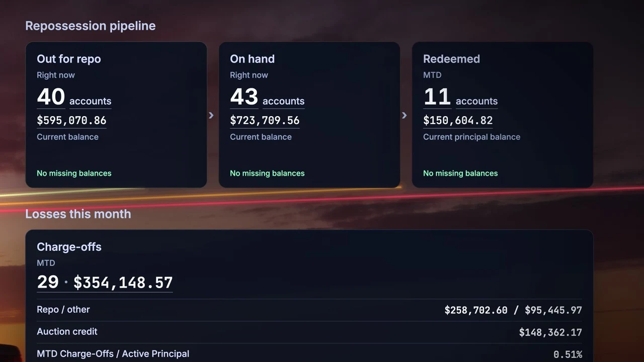The image size is (644, 362).
Task: Open the Out for repo card heading
Action: click(x=68, y=59)
